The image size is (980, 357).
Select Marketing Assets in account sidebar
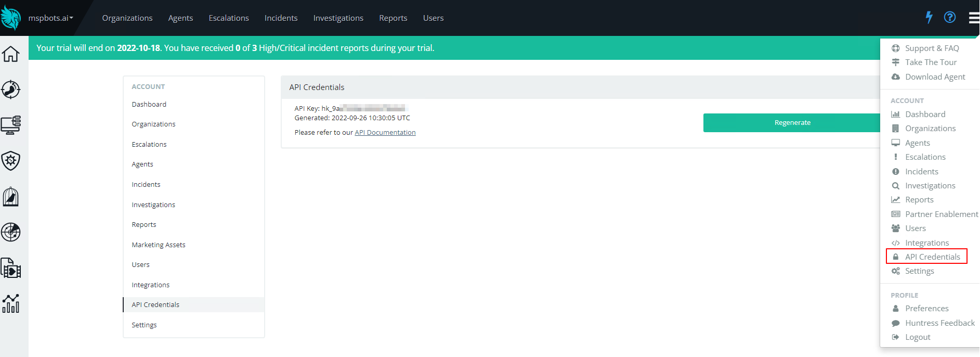click(159, 245)
